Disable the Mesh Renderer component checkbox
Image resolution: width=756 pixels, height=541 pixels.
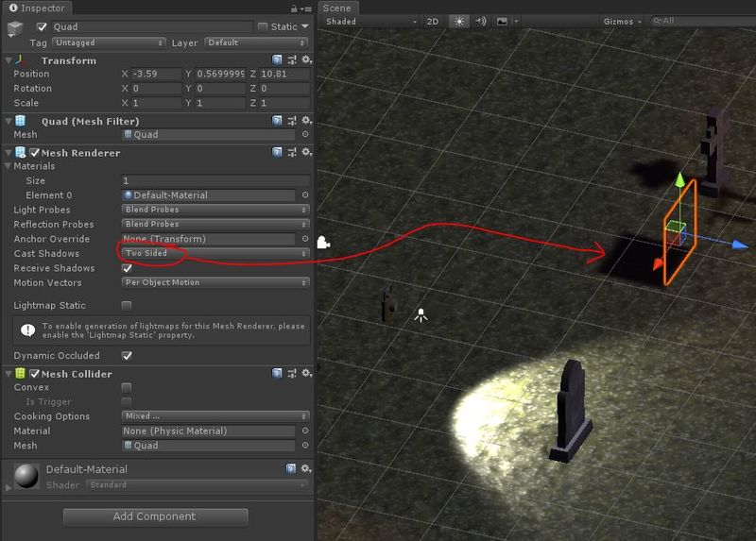click(34, 153)
